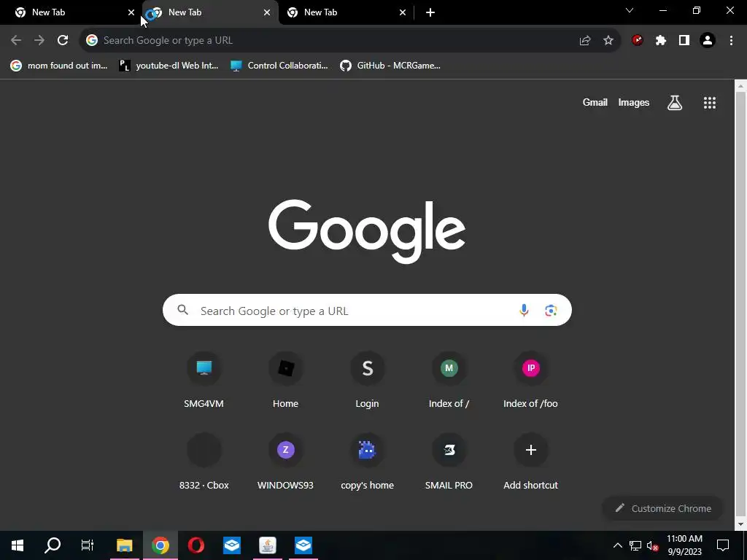Open the muted volume tray icon
This screenshot has height=560, width=747.
click(x=652, y=545)
